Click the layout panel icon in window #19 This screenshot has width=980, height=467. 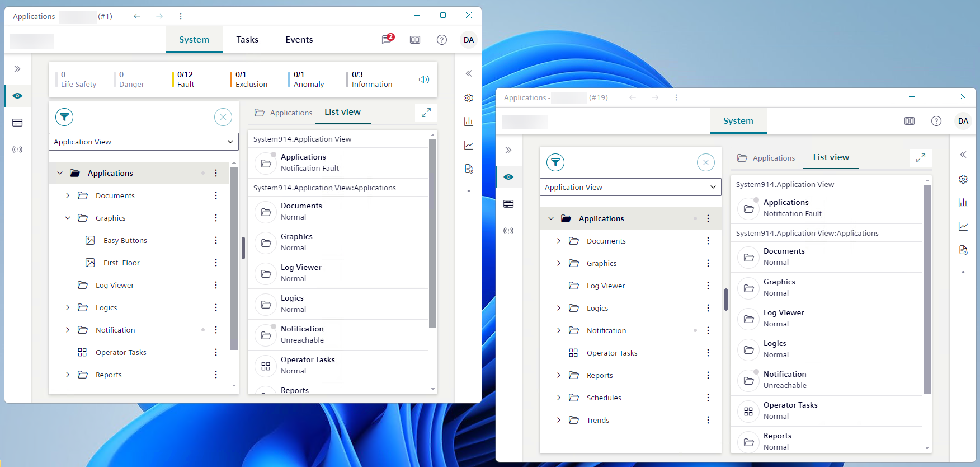click(x=910, y=121)
